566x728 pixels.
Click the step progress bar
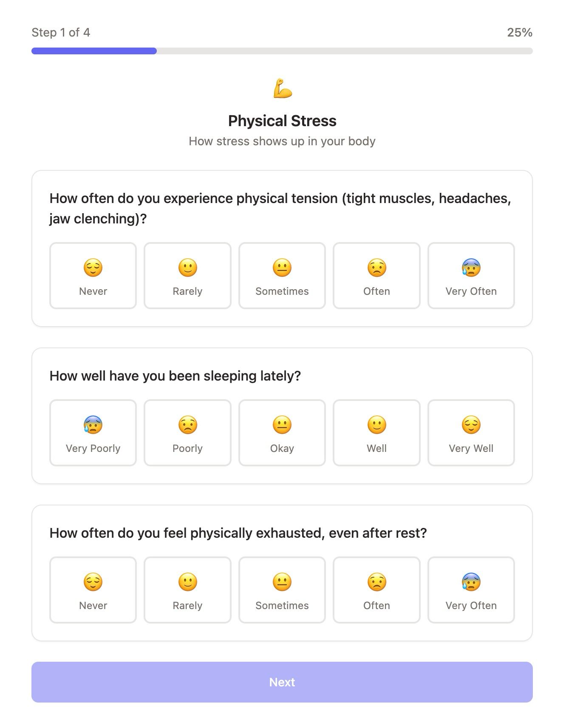pos(282,51)
